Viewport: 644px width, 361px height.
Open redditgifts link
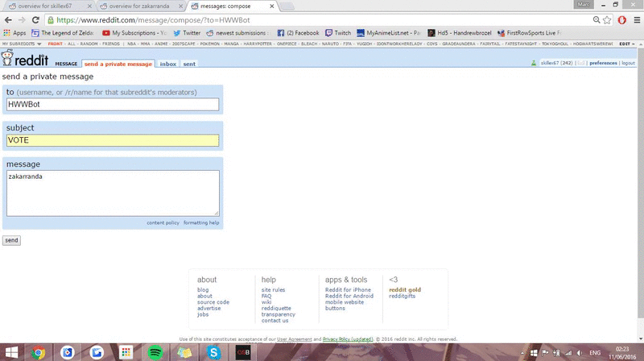tap(402, 296)
